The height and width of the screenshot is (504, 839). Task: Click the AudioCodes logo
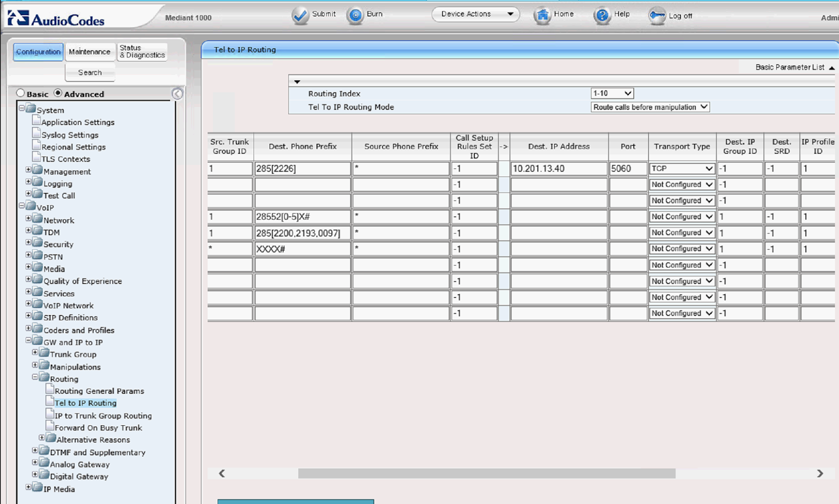[x=56, y=18]
